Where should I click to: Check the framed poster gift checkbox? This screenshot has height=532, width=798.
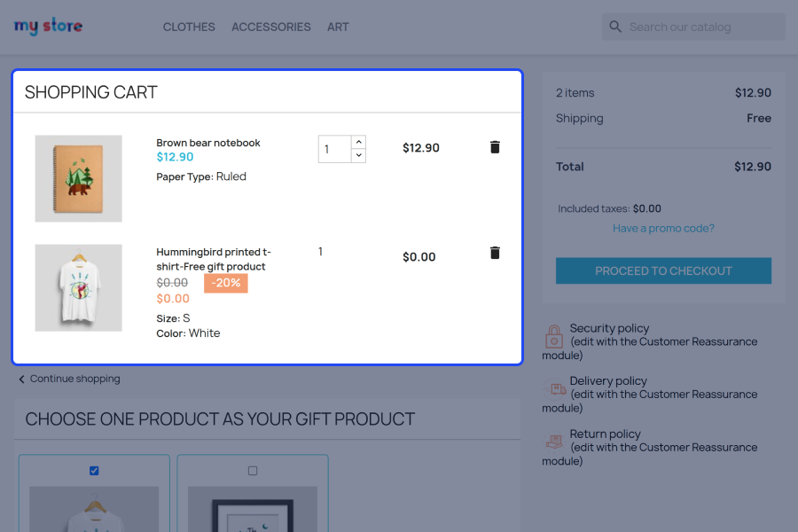tap(253, 471)
